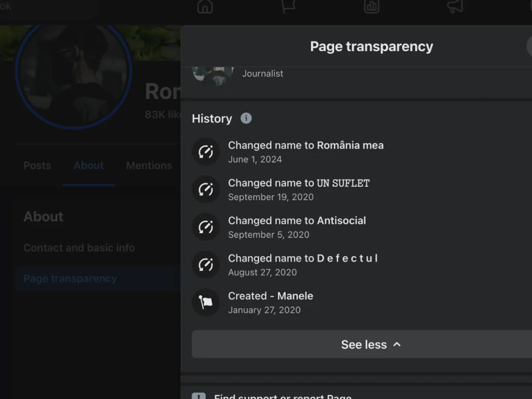
Task: Click the icon beside the Antisocial name change
Action: (x=206, y=227)
